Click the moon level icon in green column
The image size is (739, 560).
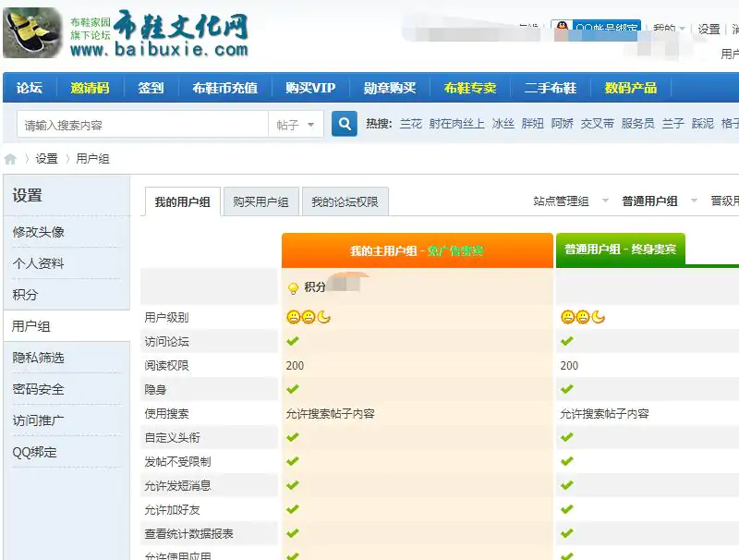tap(598, 317)
